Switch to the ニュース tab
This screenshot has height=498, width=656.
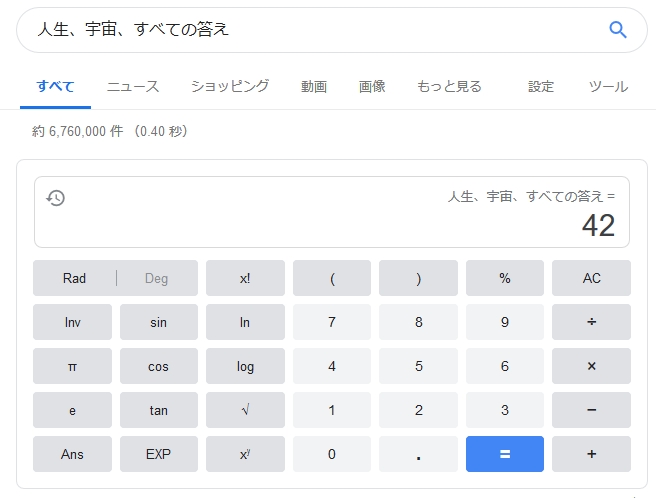(133, 86)
